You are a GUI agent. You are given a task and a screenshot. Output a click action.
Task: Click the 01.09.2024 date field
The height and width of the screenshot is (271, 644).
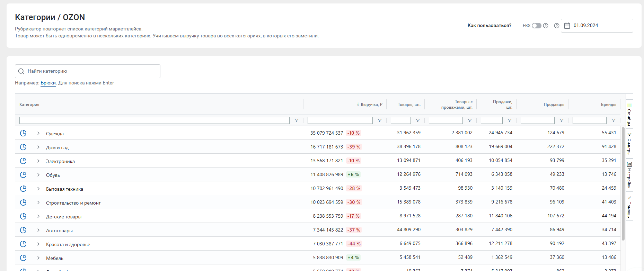tap(597, 26)
